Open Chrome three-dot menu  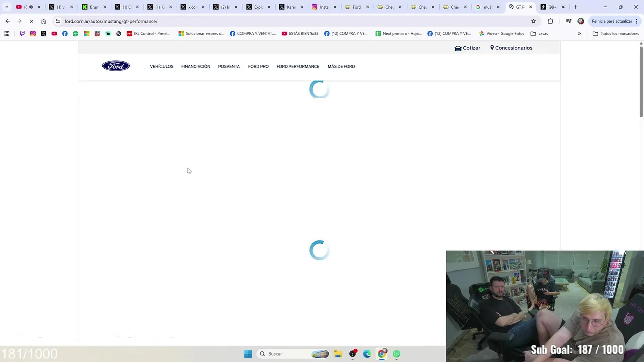[636, 21]
